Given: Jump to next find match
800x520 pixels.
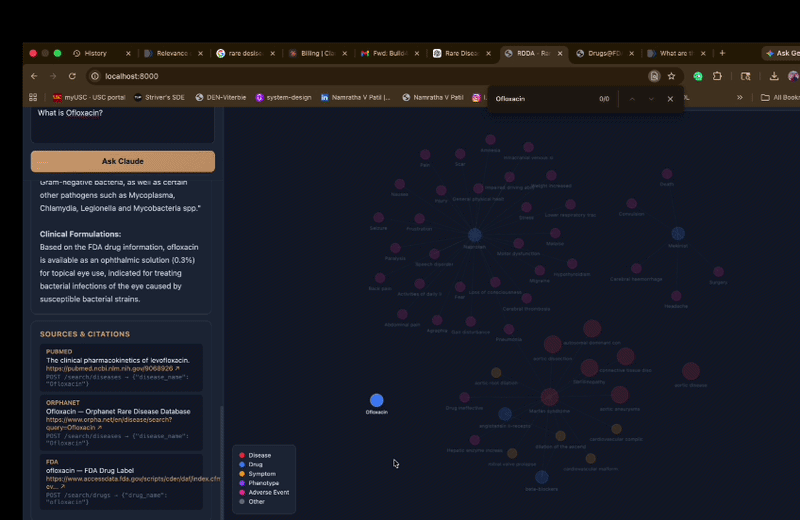Looking at the screenshot, I should 651,99.
